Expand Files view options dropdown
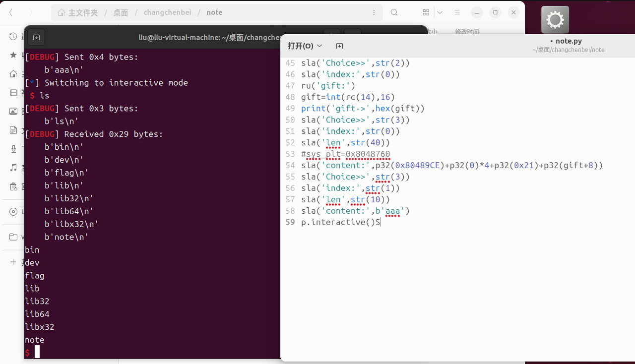The height and width of the screenshot is (364, 635). tap(440, 12)
